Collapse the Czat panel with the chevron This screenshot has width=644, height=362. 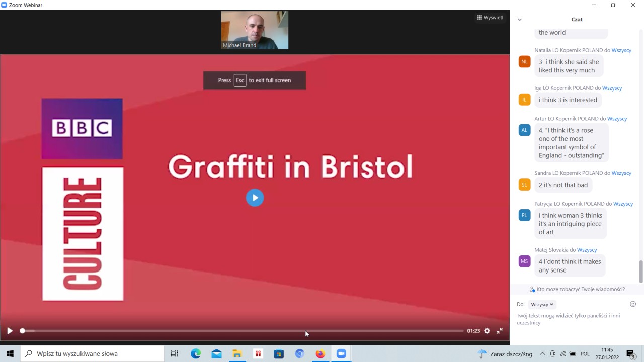click(520, 20)
